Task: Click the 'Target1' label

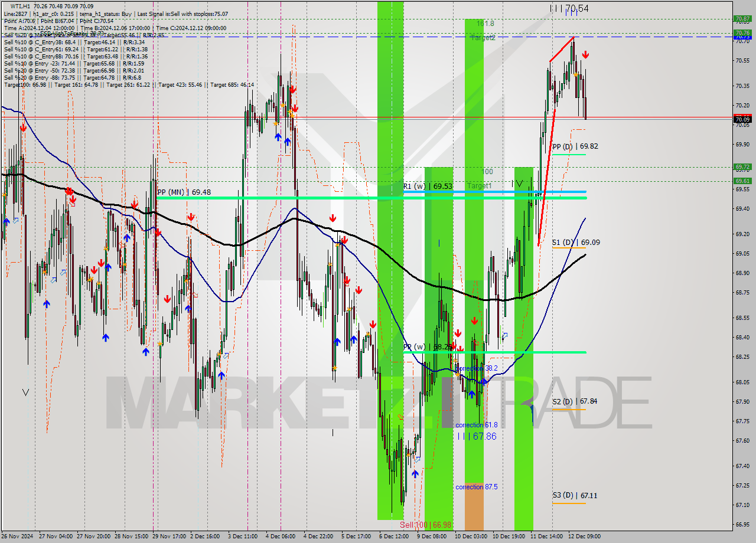Action: click(x=479, y=186)
